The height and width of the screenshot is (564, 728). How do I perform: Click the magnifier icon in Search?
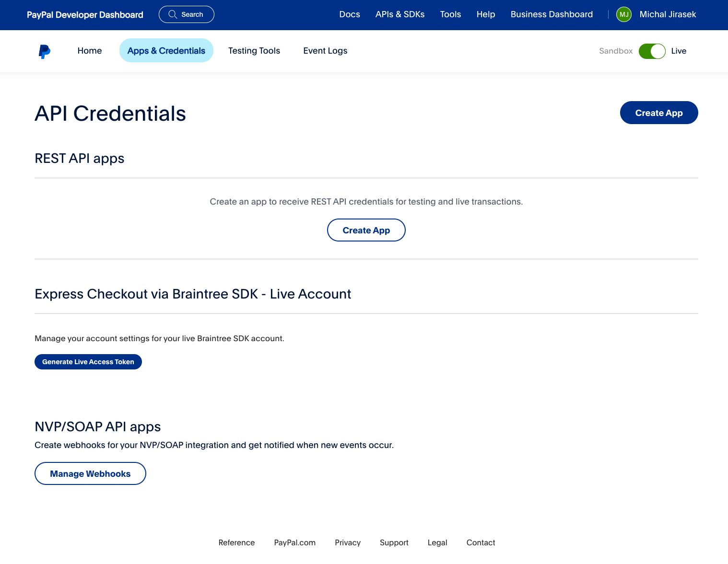173,14
